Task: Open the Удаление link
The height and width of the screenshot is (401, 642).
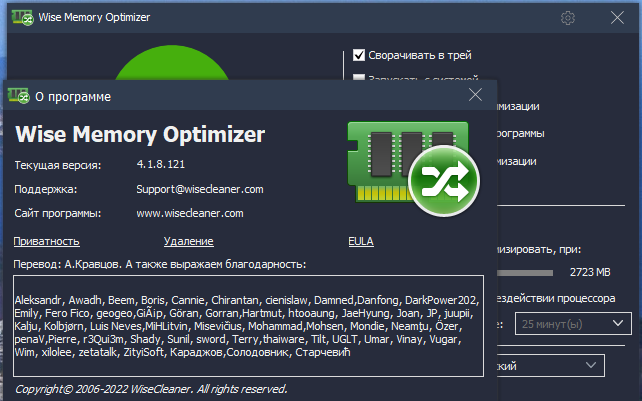Action: 188,241
